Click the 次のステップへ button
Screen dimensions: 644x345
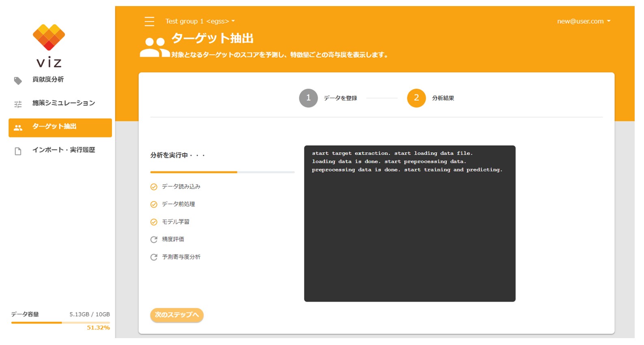[x=177, y=315]
